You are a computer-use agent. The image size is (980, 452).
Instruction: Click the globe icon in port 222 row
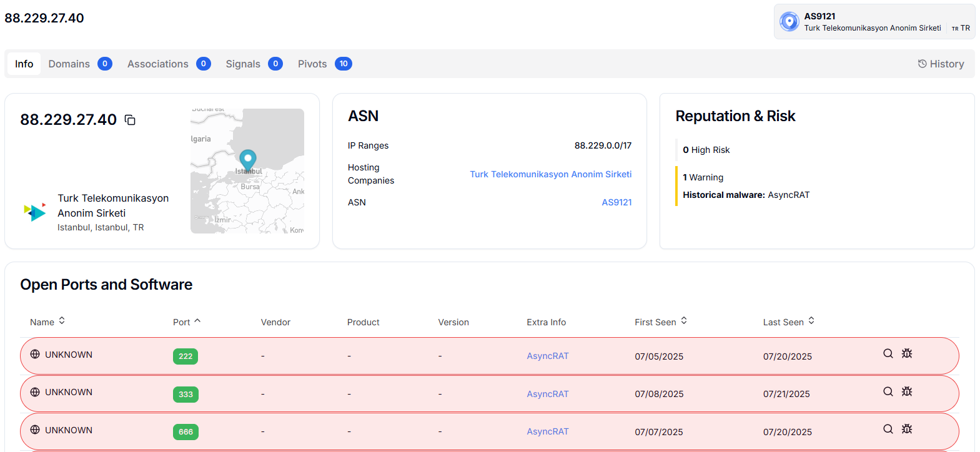[x=35, y=354]
